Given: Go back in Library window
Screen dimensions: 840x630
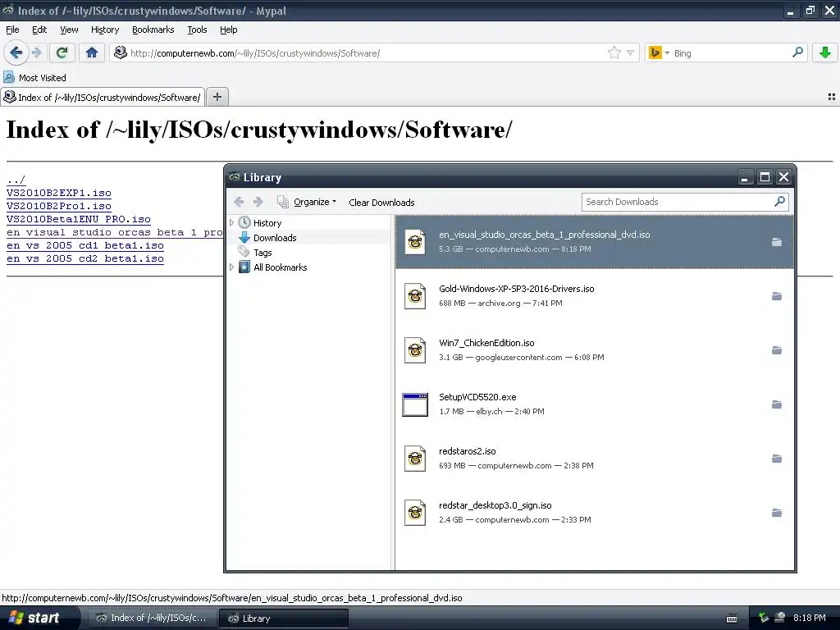Looking at the screenshot, I should pos(239,202).
